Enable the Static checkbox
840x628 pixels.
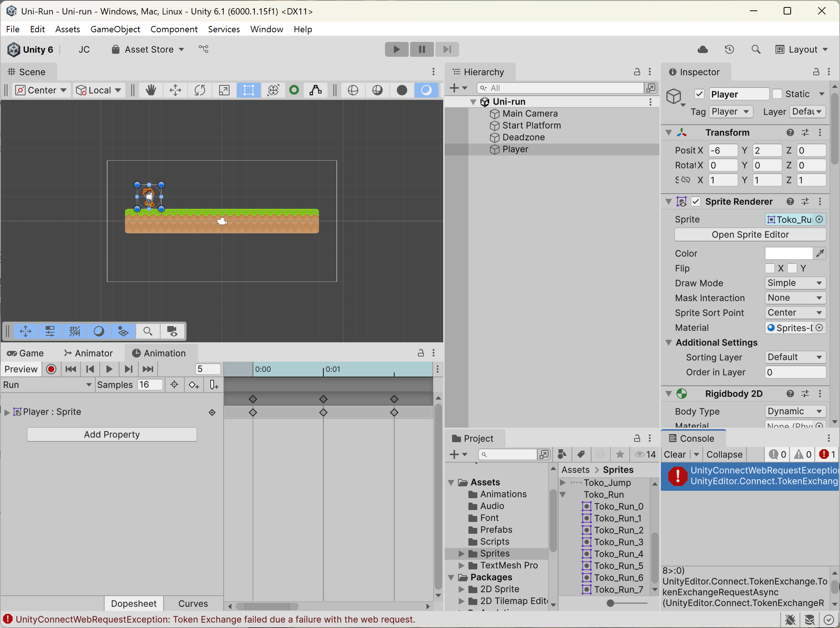(x=777, y=94)
